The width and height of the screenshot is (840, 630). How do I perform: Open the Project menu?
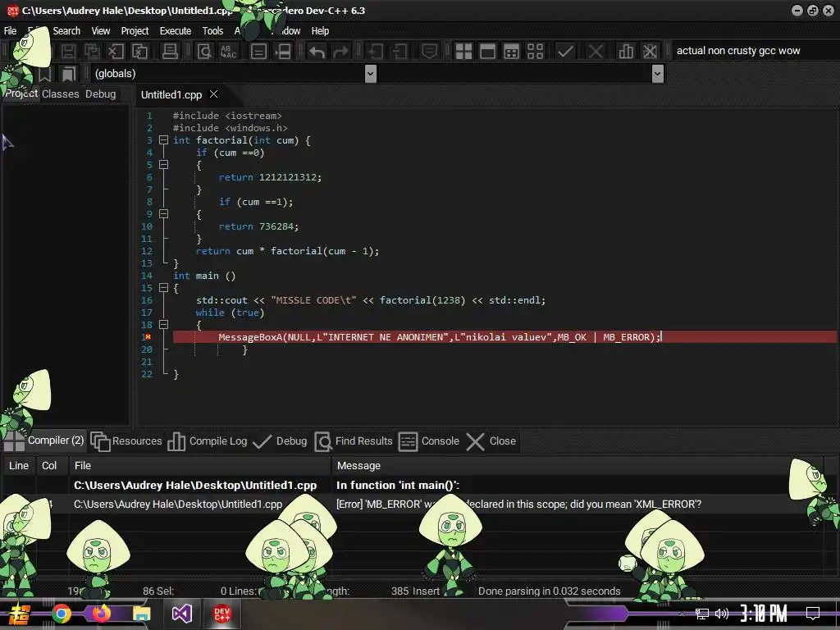[x=135, y=31]
